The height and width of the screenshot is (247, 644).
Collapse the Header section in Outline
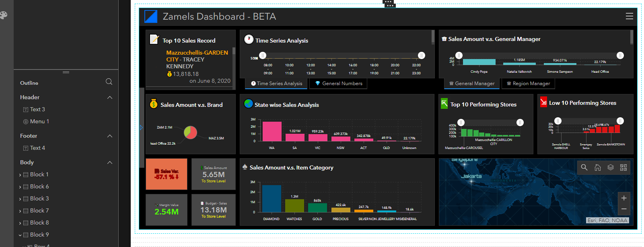tap(110, 97)
